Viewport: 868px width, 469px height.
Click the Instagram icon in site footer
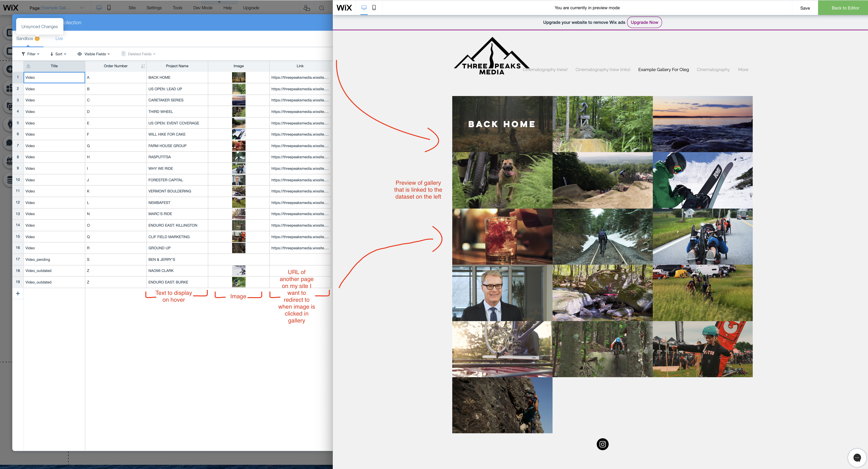point(602,444)
